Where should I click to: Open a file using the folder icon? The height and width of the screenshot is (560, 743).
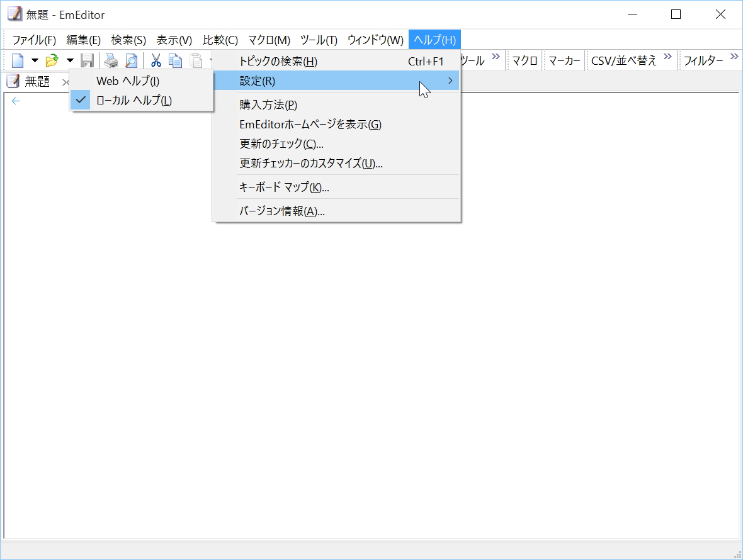tap(52, 60)
